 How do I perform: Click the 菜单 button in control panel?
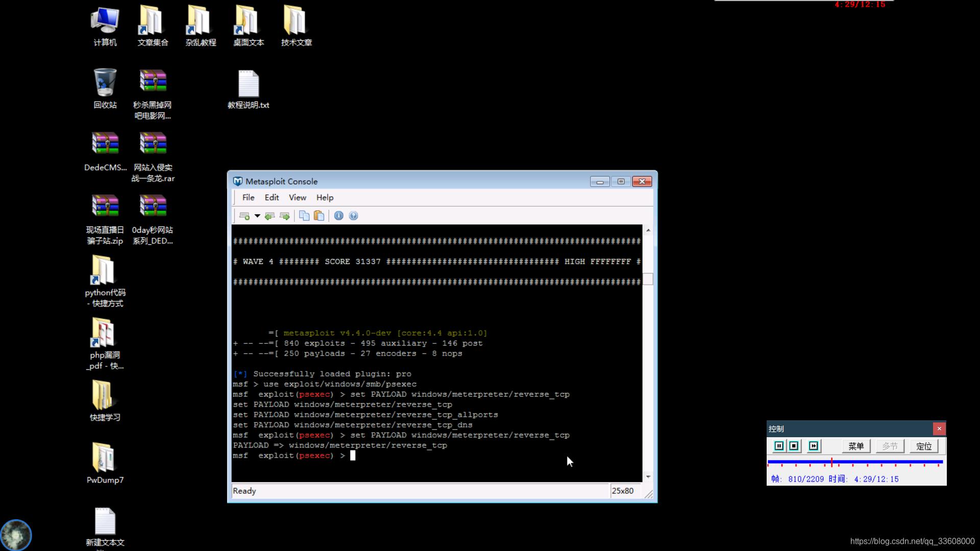click(856, 446)
